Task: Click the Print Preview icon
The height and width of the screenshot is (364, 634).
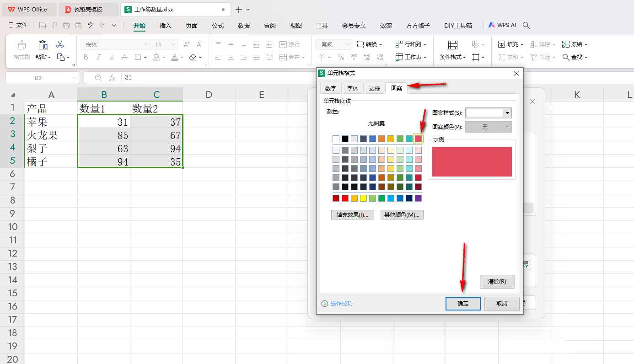Action: coord(78,26)
